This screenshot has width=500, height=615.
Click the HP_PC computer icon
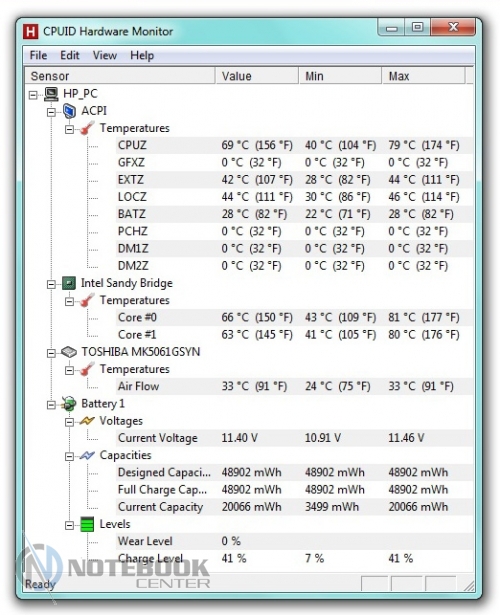click(x=51, y=94)
